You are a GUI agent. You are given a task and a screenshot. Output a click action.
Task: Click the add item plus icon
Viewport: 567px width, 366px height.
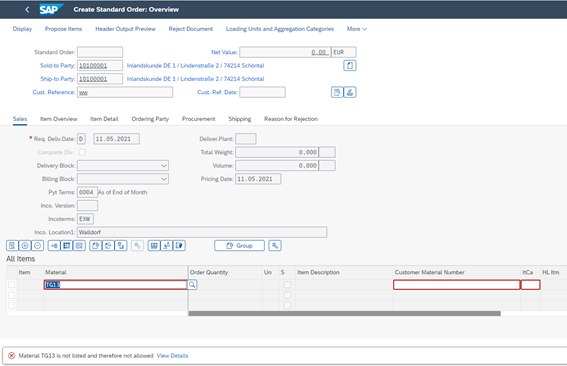25,246
